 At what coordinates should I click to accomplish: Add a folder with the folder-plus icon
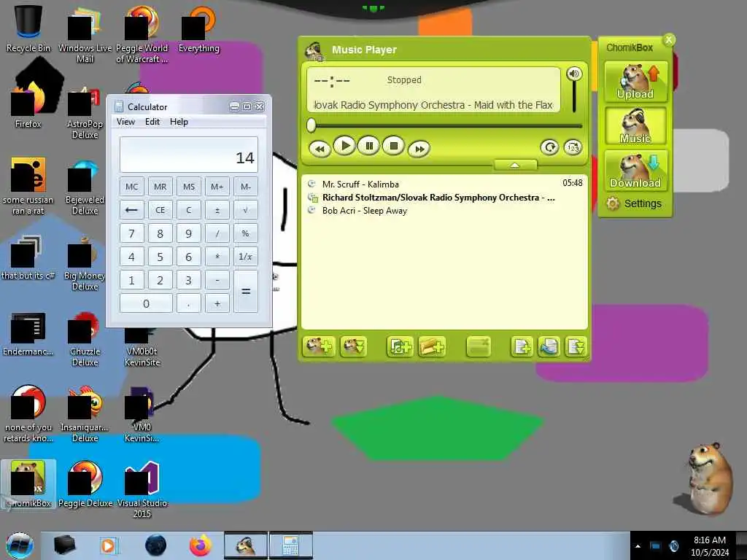tap(432, 346)
